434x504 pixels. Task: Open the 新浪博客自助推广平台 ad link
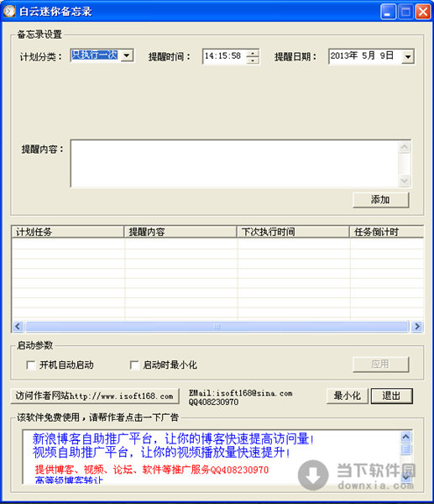tap(173, 439)
